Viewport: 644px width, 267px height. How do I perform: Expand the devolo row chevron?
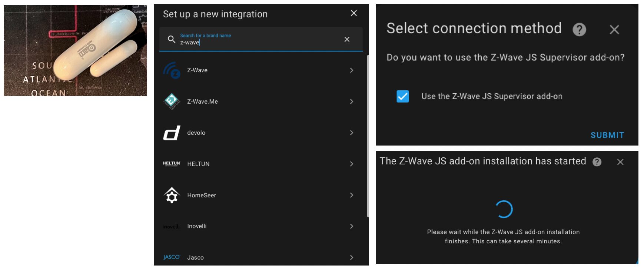coord(352,133)
